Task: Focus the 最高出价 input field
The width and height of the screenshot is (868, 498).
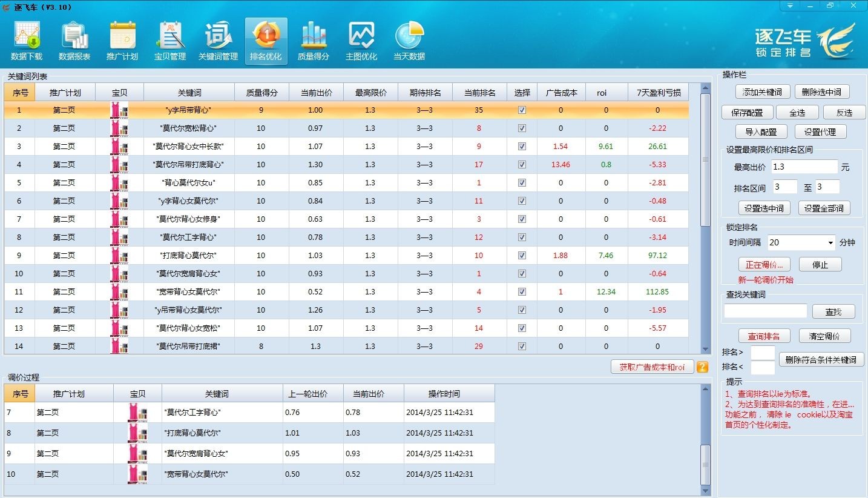Action: (804, 167)
